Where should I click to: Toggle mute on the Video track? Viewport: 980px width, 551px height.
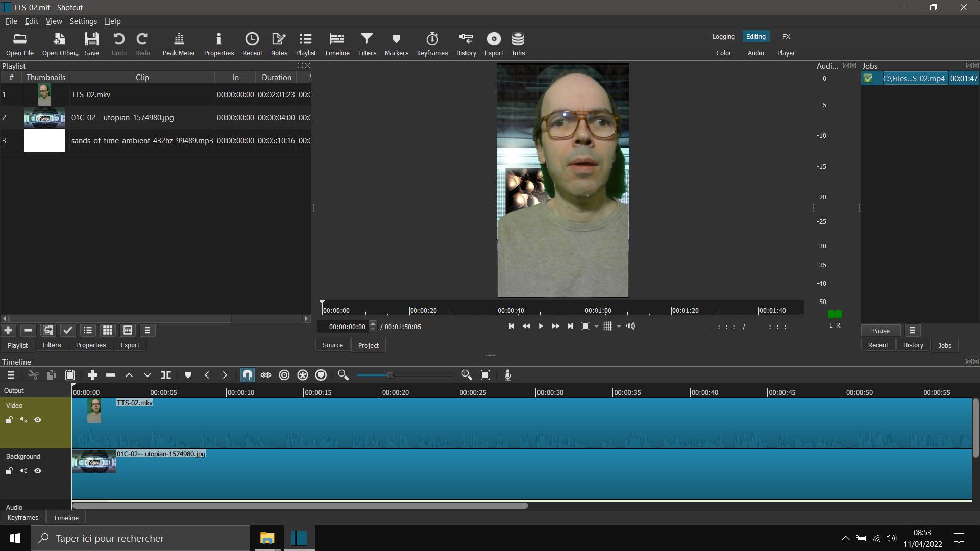(x=24, y=420)
